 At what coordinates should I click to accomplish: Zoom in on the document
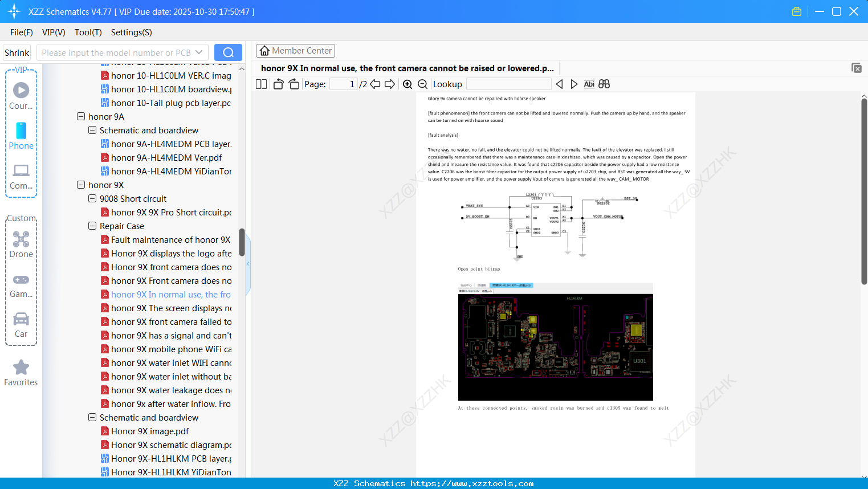pos(407,84)
